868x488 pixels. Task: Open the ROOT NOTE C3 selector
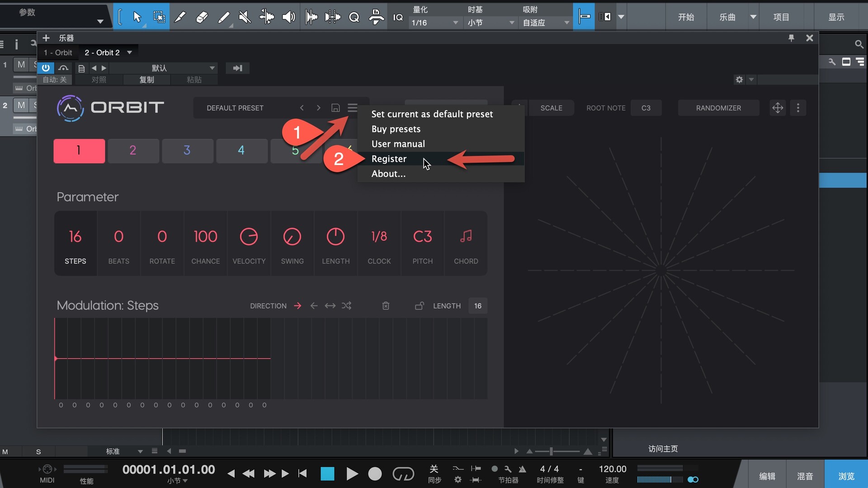(x=646, y=108)
